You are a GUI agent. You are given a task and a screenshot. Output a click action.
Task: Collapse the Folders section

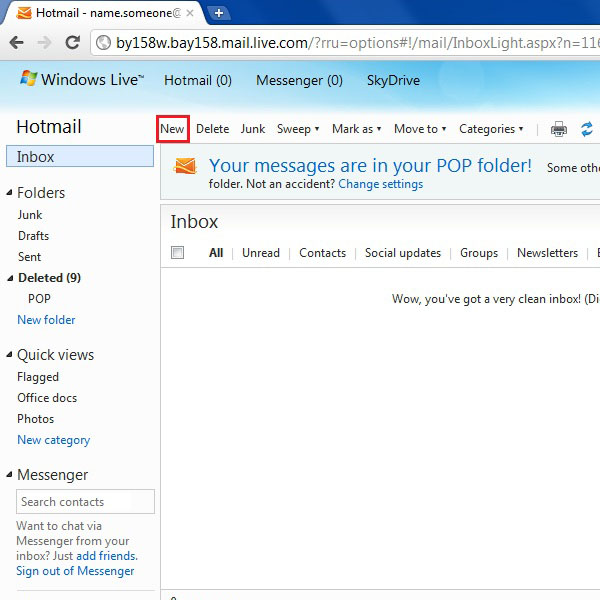(10, 193)
